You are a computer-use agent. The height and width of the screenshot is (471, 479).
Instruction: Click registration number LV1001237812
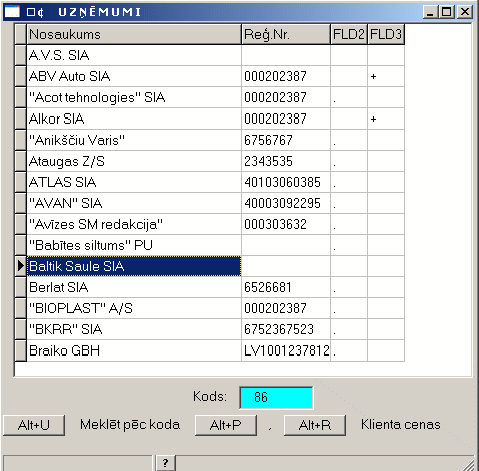(287, 350)
